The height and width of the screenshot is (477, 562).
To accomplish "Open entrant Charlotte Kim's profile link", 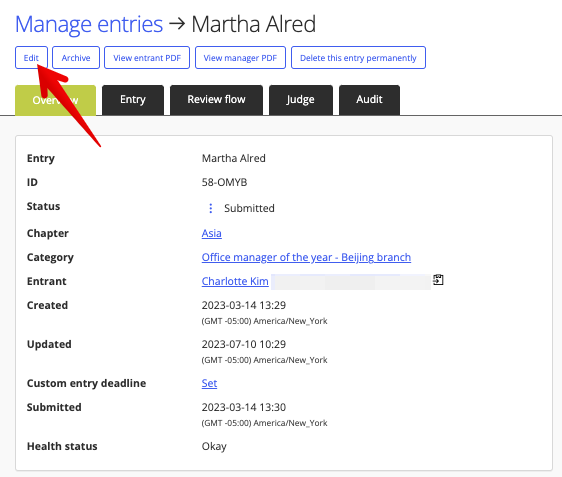I will click(235, 281).
